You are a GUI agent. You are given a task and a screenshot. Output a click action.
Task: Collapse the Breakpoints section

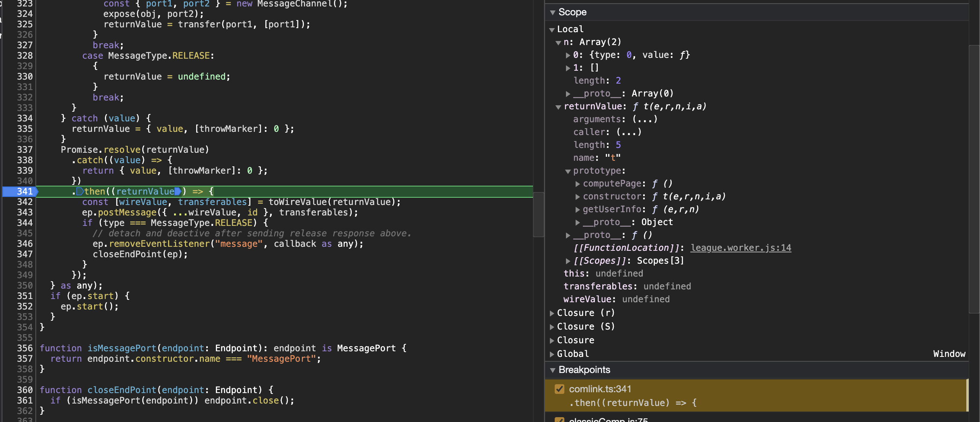[x=553, y=370]
